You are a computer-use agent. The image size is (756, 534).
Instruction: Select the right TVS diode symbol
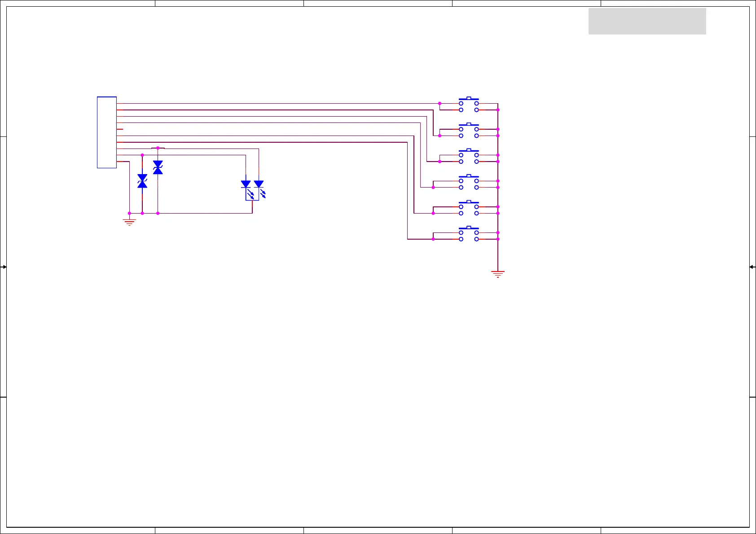158,167
